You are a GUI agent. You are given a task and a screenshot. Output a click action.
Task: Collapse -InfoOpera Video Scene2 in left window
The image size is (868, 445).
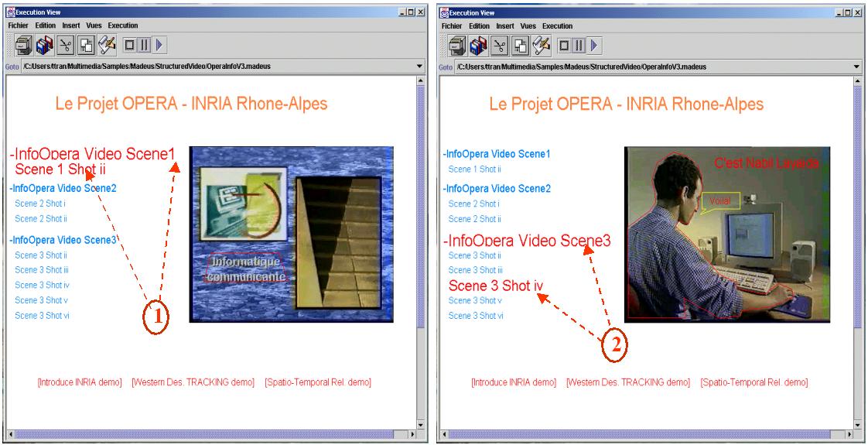coord(63,188)
